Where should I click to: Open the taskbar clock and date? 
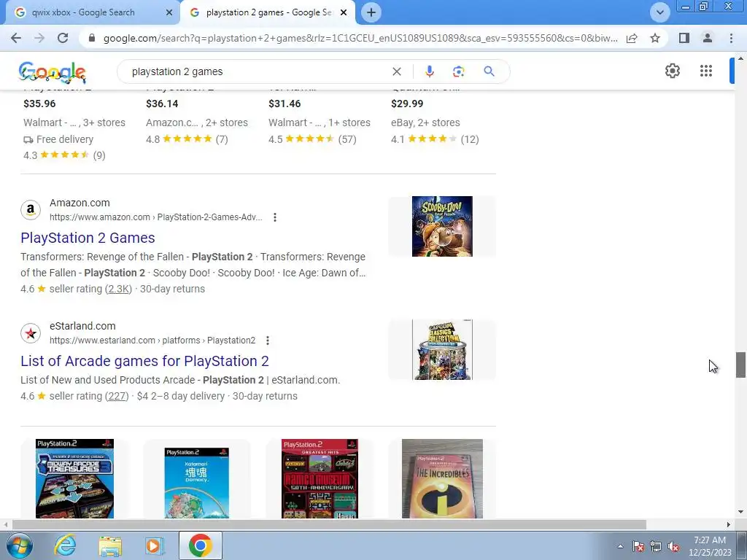pos(710,546)
